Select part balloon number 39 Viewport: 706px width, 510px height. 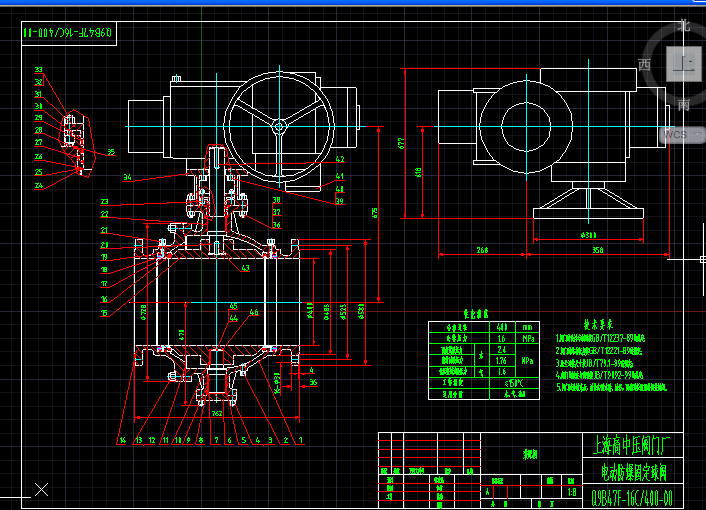[339, 201]
